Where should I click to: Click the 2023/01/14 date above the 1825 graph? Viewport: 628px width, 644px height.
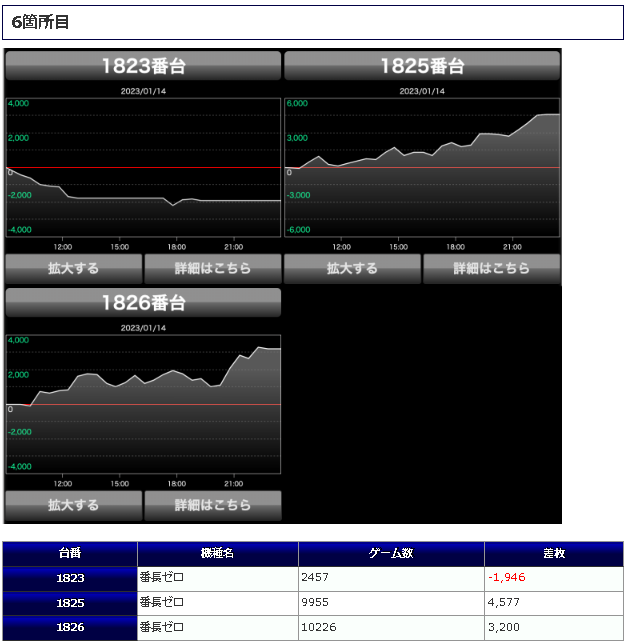pyautogui.click(x=422, y=91)
